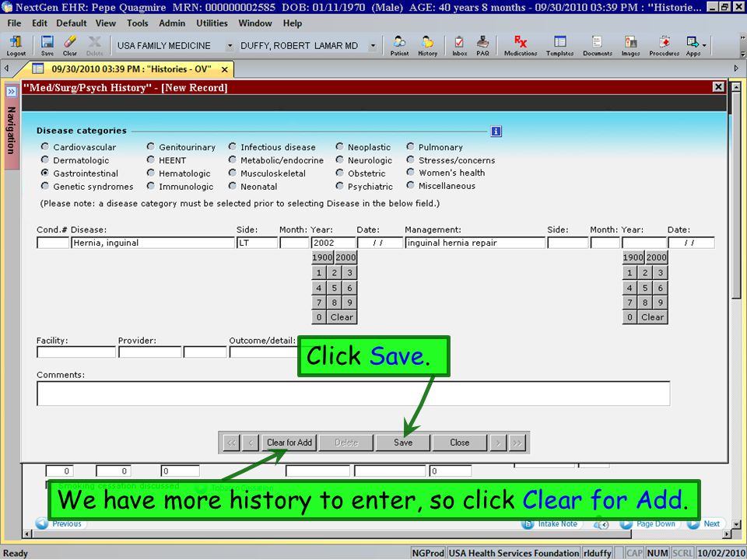
Task: Click the Previous arrow icon at bottom
Action: tap(42, 523)
